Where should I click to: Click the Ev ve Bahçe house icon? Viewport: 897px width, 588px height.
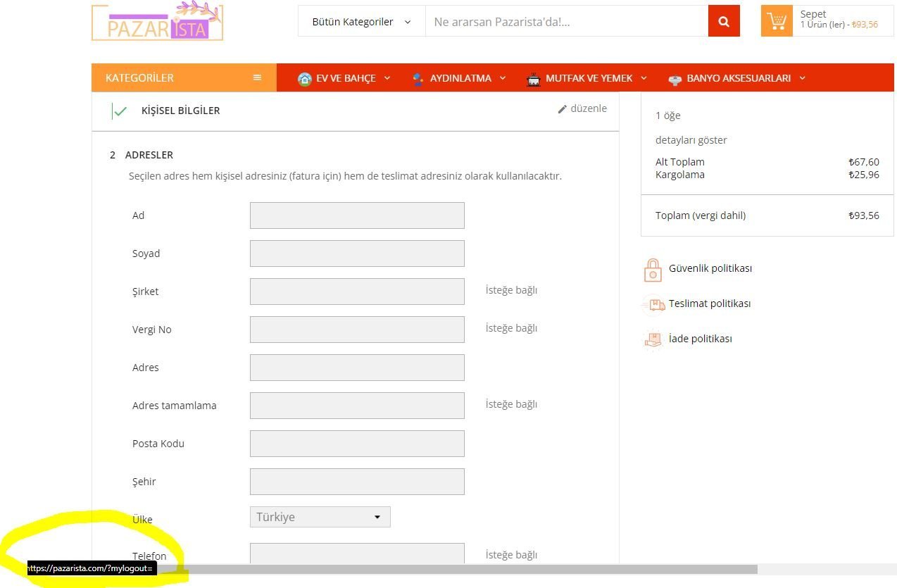click(x=305, y=79)
